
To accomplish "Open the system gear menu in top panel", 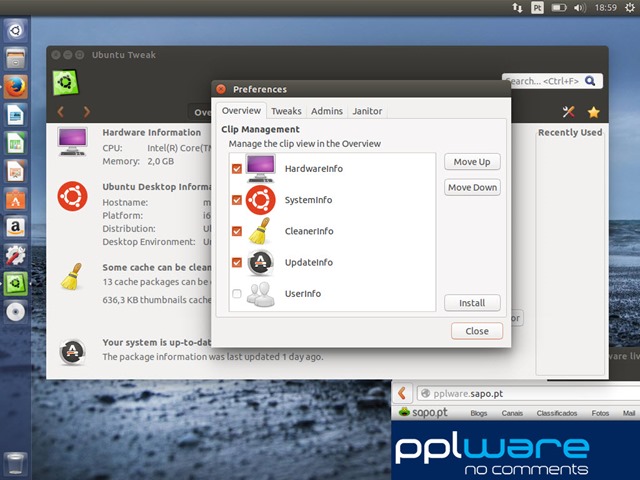I will click(x=630, y=7).
